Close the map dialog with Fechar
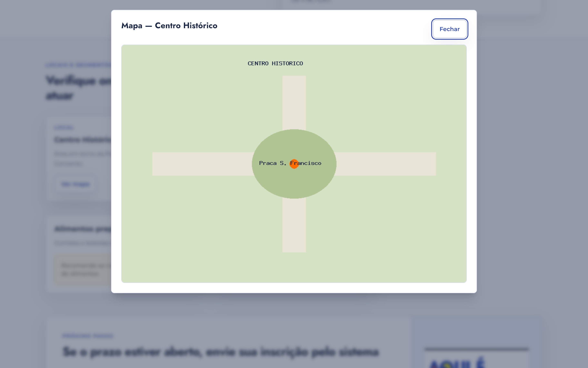This screenshot has width=588, height=368. 450,29
